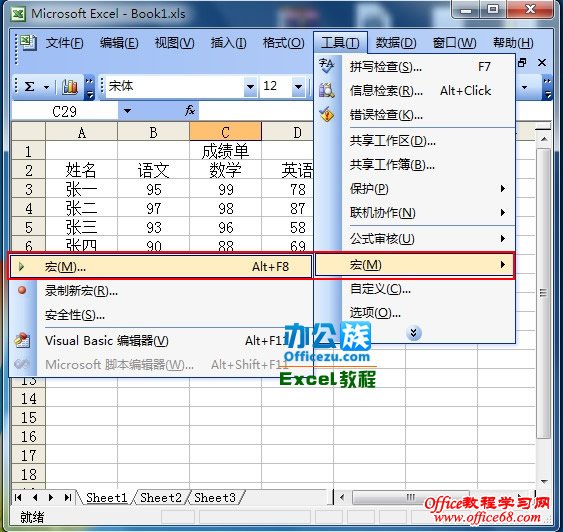The image size is (563, 532).
Task: Go to next sheet tab arrow
Action: click(51, 498)
